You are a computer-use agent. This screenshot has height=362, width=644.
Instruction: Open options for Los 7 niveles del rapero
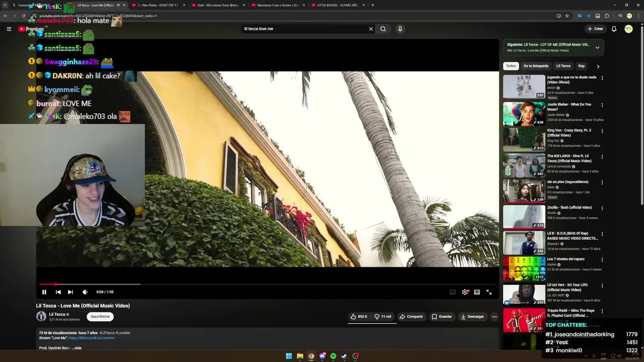pos(602,260)
